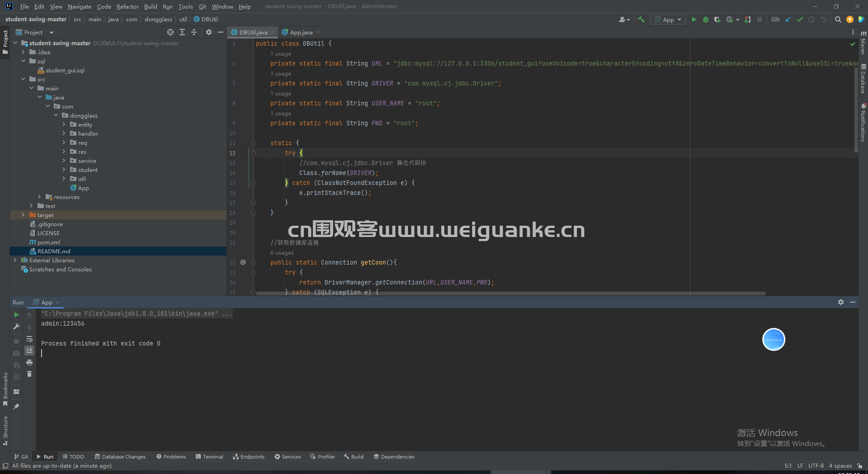
Task: Build project with the hammer icon
Action: pyautogui.click(x=641, y=19)
